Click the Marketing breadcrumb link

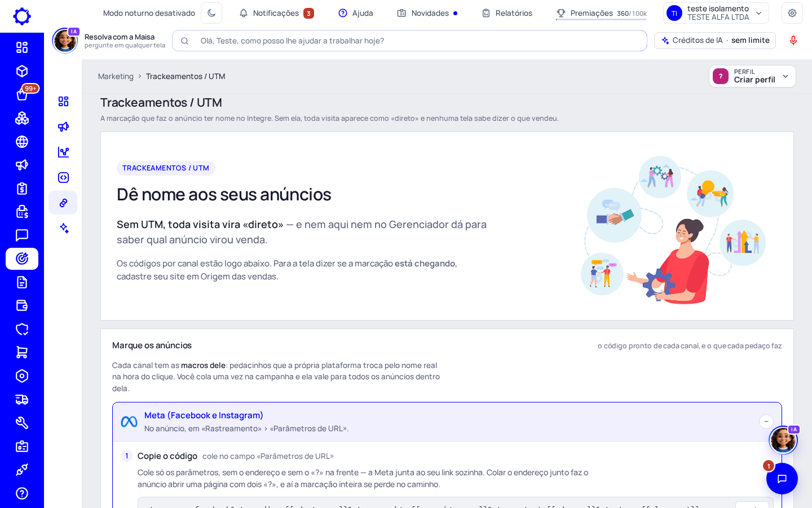tap(116, 76)
